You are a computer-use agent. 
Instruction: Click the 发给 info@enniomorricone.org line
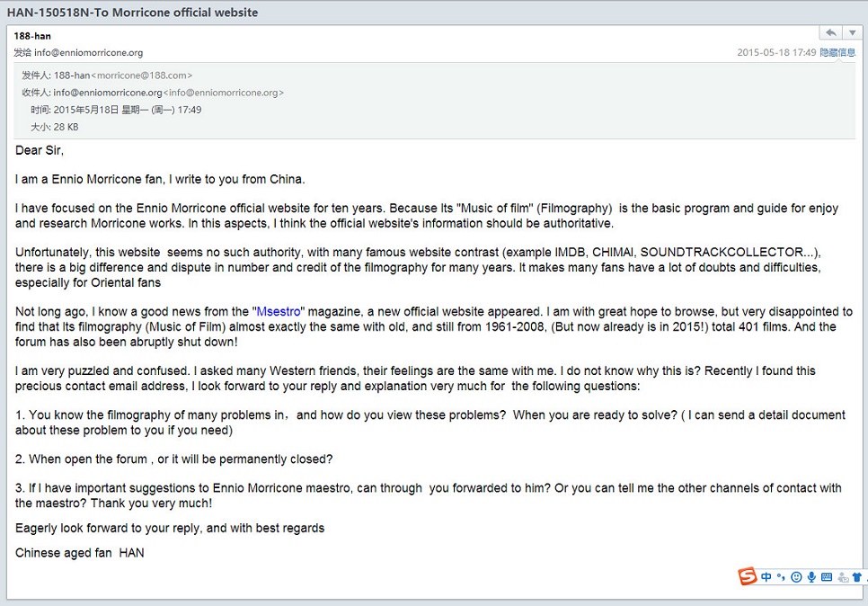pos(78,53)
